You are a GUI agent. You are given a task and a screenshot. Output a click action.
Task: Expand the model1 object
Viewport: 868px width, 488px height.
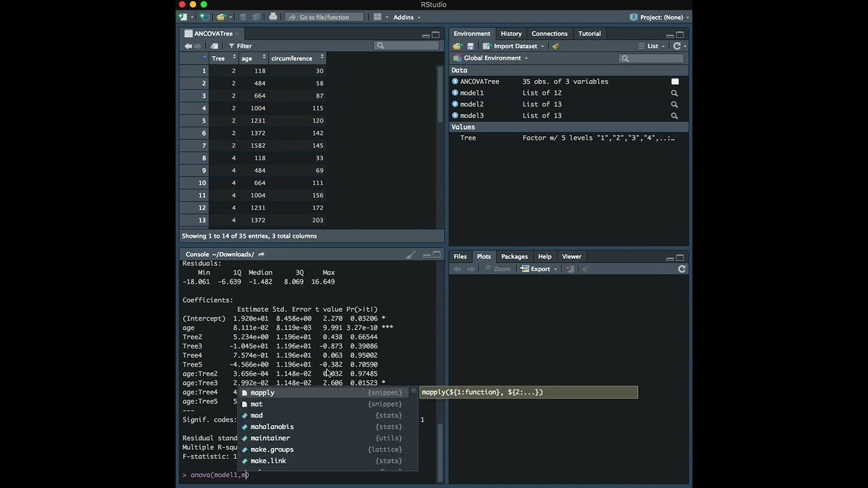(x=455, y=93)
